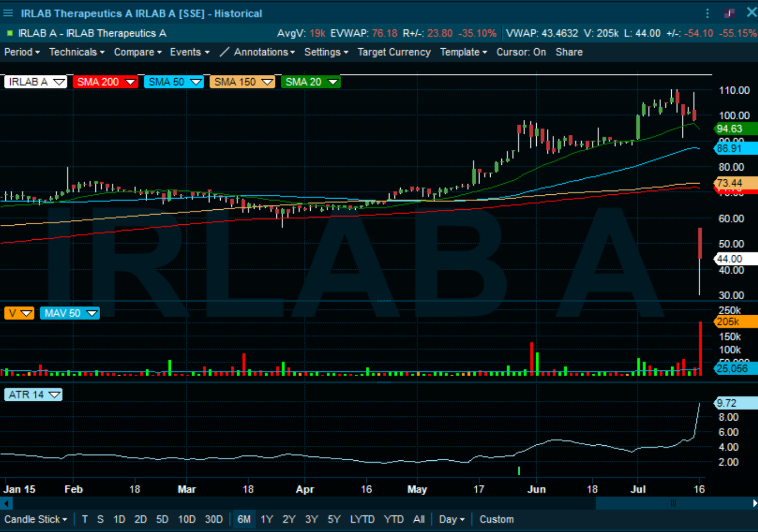Image resolution: width=758 pixels, height=532 pixels.
Task: Open the Day interval dropdown
Action: click(x=452, y=519)
